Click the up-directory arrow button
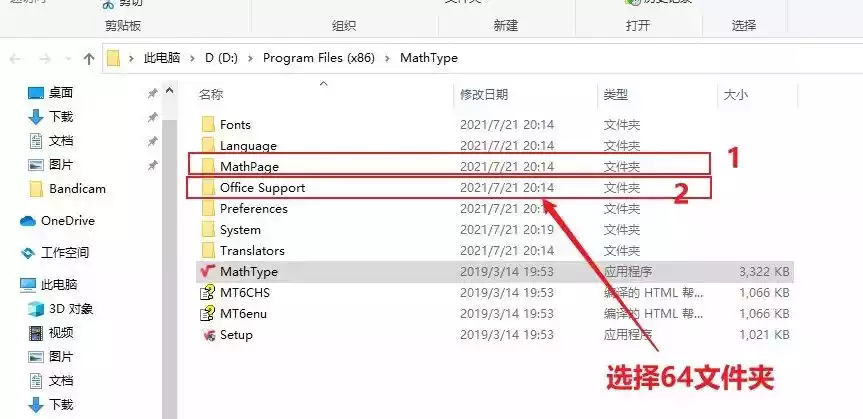The width and height of the screenshot is (863, 419). coord(89,58)
